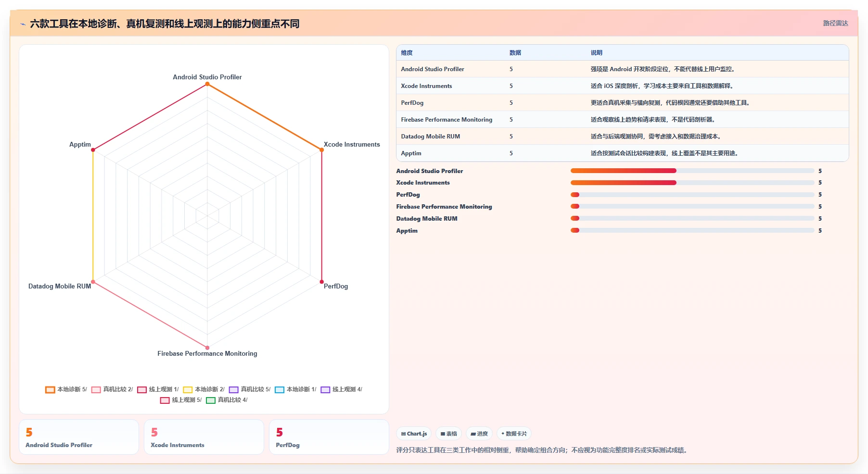This screenshot has height=474, width=868.
Task: Click the small icon before the page title
Action: coord(23,24)
